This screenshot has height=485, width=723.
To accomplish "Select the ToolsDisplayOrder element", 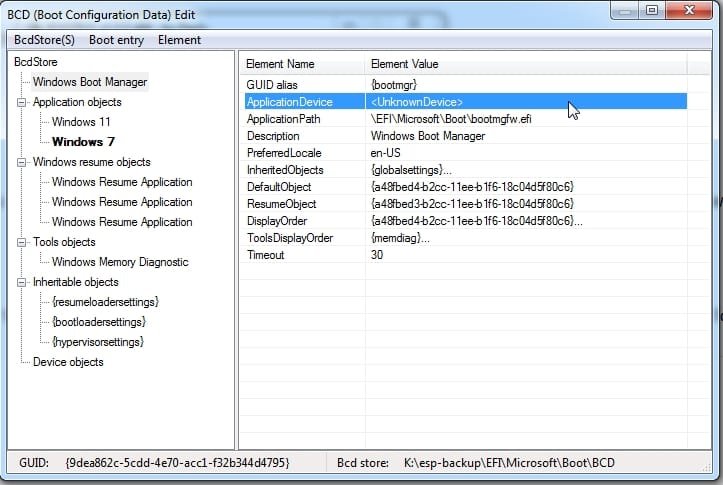I will click(x=290, y=238).
